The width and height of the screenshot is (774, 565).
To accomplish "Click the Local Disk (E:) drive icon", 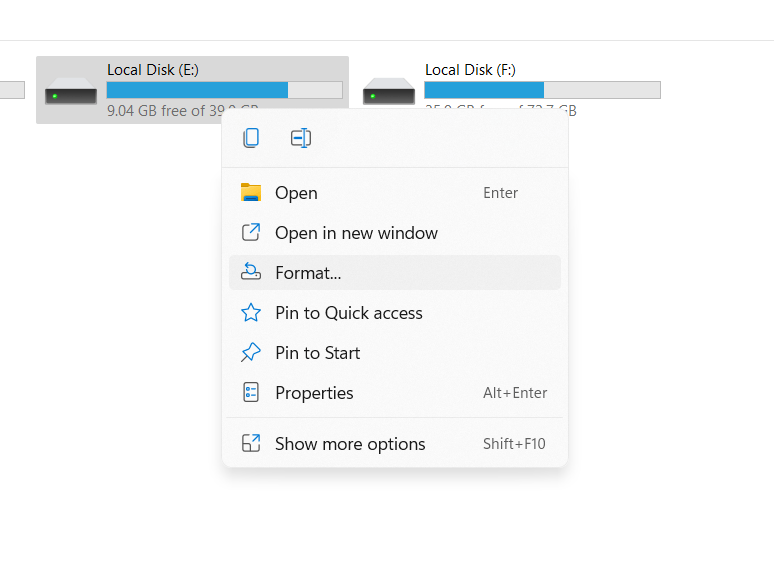I will pyautogui.click(x=71, y=91).
